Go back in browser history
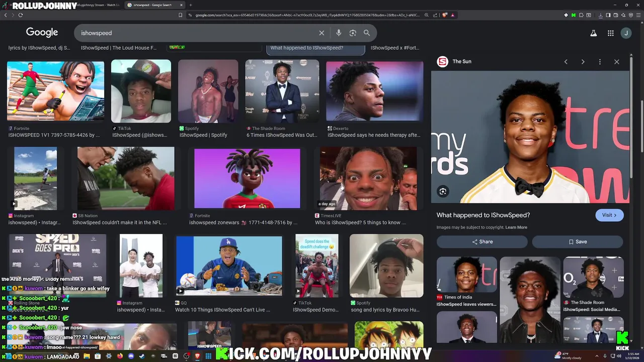The image size is (644, 362). 6,15
